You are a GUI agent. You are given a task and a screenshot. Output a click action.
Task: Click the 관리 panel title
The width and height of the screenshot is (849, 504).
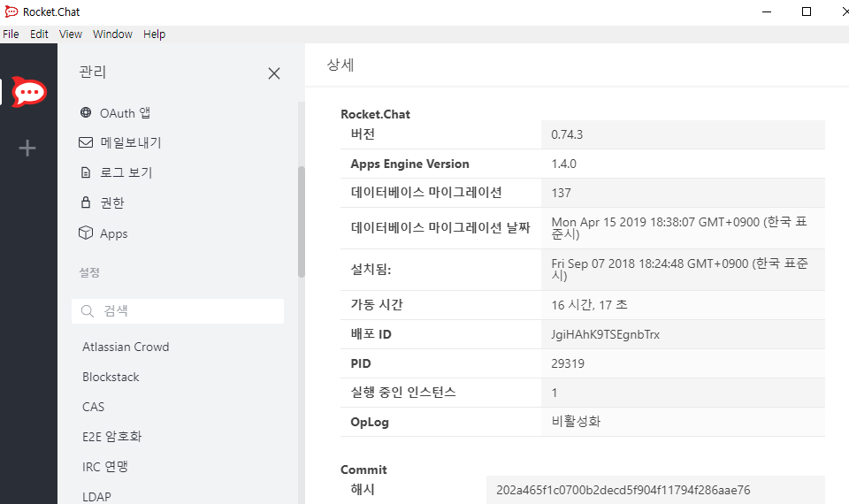click(x=93, y=72)
